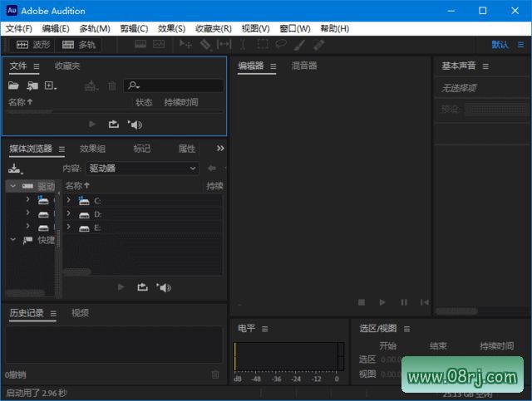The width and height of the screenshot is (532, 401).
Task: Switch to the 效果组 tab
Action: 92,149
